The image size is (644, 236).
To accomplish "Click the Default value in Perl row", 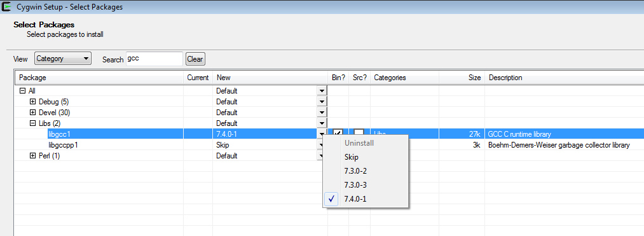I will coord(227,156).
